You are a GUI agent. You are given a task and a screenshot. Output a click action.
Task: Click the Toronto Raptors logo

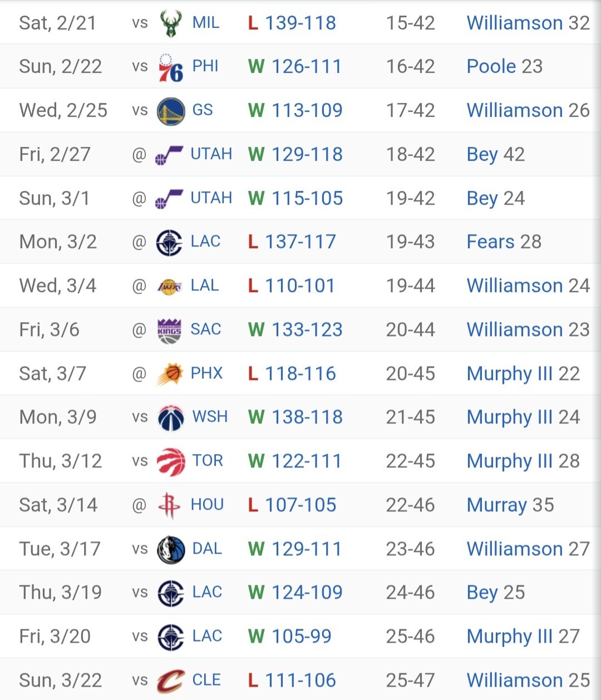click(x=170, y=462)
